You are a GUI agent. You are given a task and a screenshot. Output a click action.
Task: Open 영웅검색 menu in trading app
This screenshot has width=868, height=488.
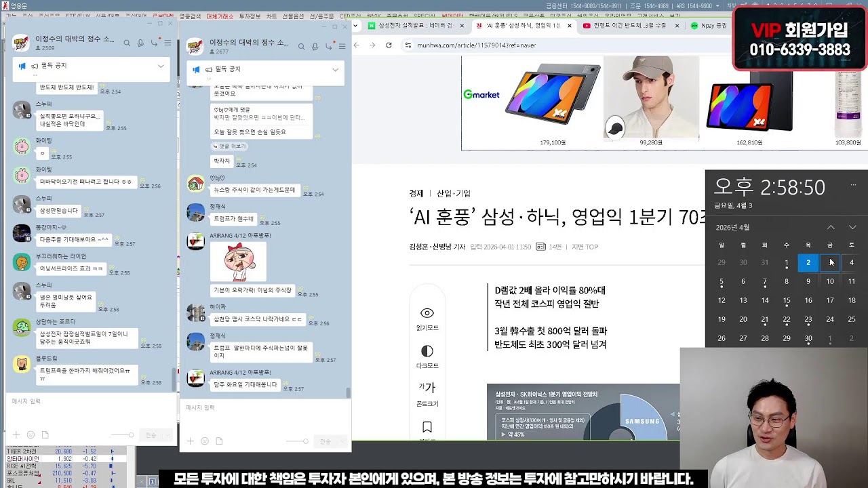(x=190, y=16)
